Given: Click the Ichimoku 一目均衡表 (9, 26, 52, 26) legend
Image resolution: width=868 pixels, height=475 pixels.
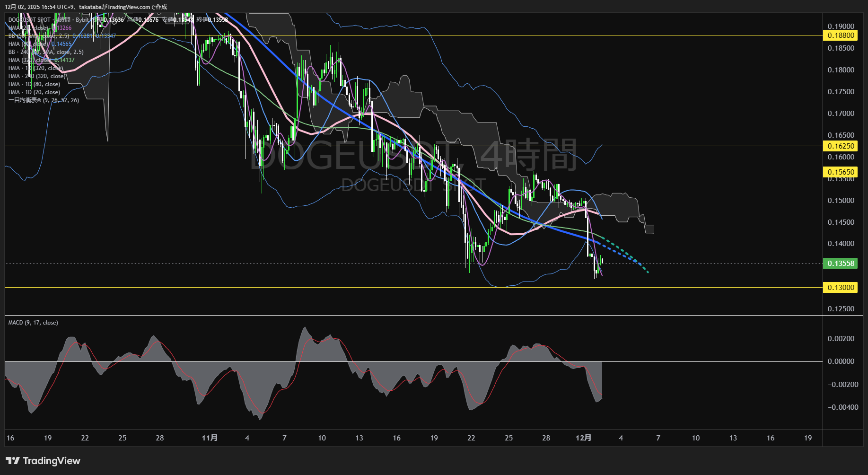Looking at the screenshot, I should click(x=44, y=100).
